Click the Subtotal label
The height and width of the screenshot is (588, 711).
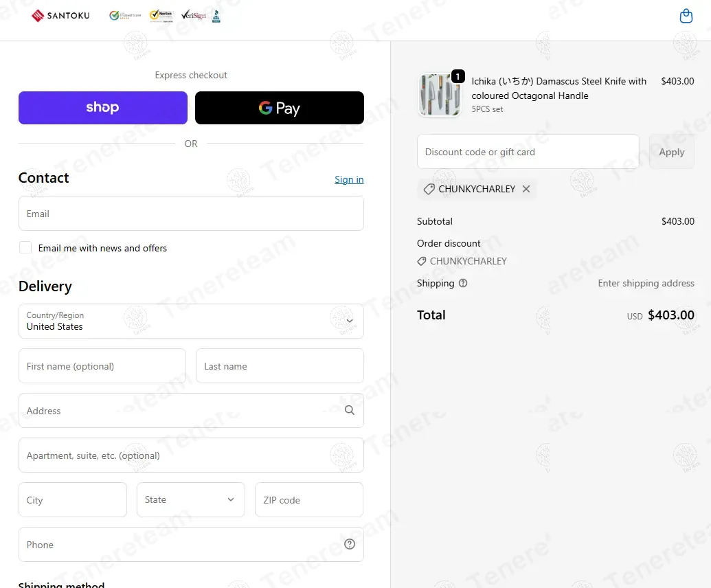pyautogui.click(x=434, y=221)
